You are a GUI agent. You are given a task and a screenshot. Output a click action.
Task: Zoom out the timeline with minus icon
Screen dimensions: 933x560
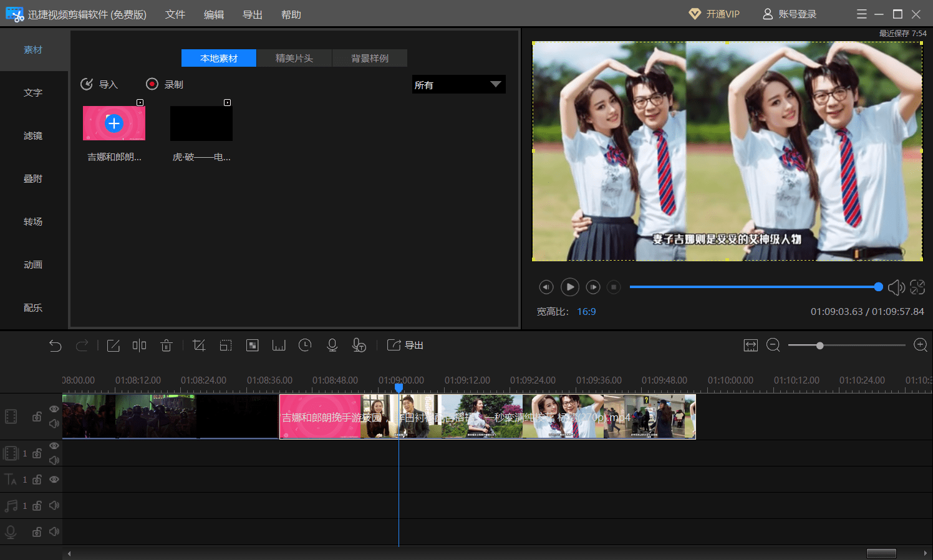tap(773, 345)
